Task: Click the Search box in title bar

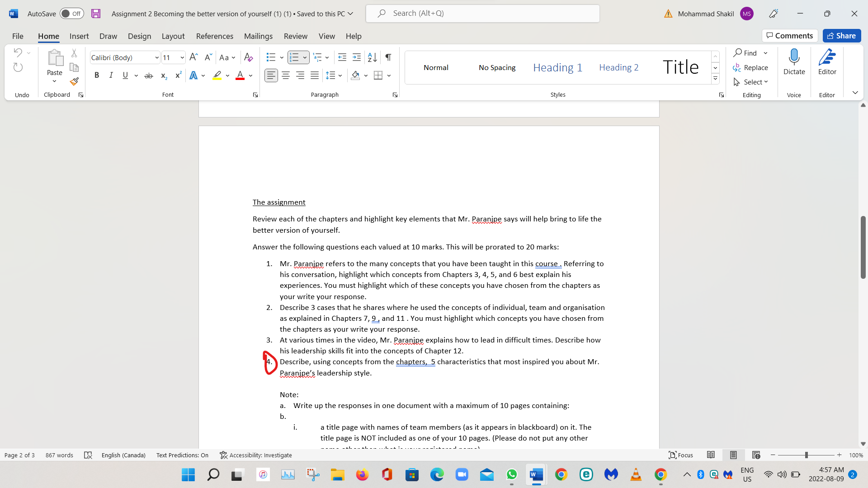Action: [x=482, y=14]
